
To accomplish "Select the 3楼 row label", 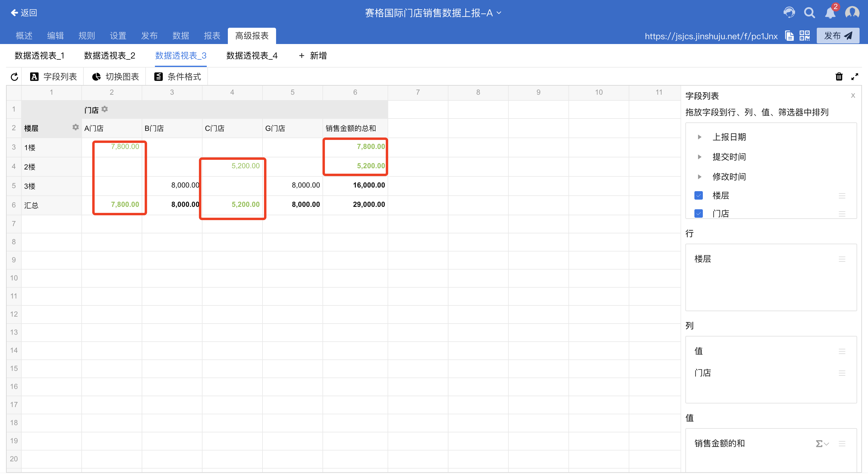I will (x=52, y=186).
